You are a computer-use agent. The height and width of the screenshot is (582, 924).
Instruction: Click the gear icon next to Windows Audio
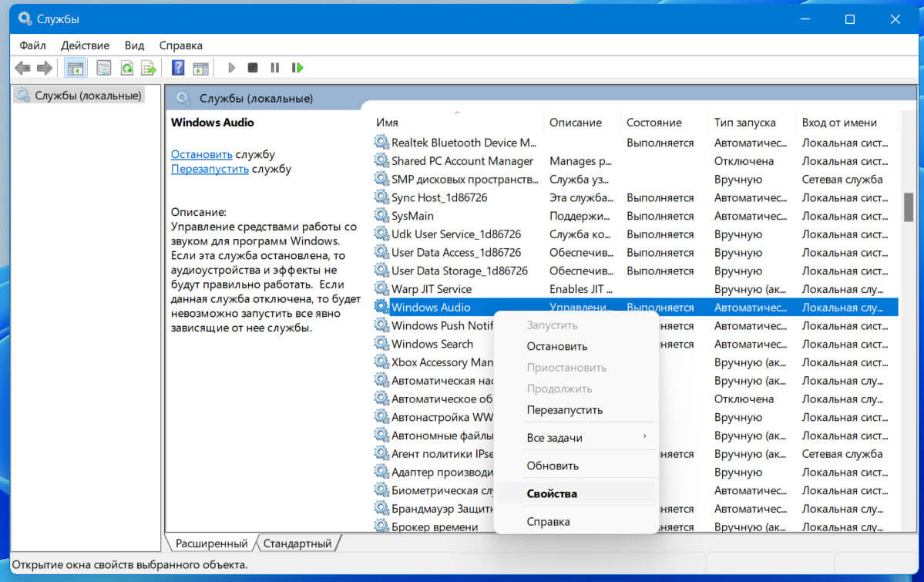tap(381, 307)
